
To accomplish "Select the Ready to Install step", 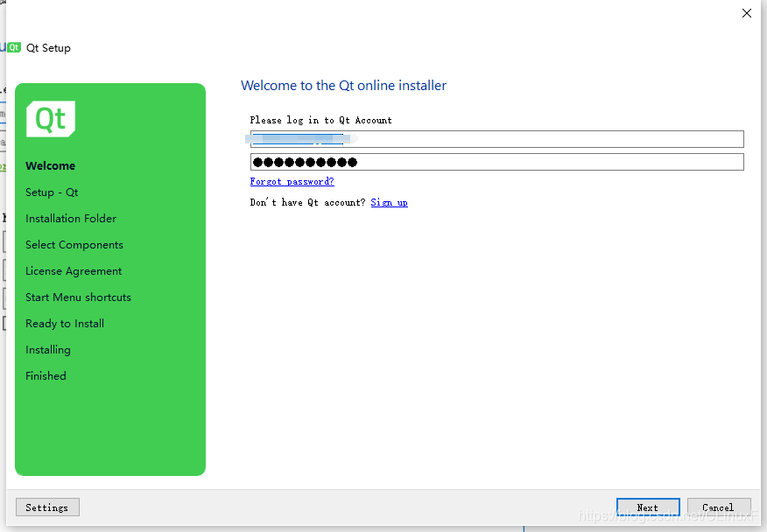I will (x=65, y=324).
